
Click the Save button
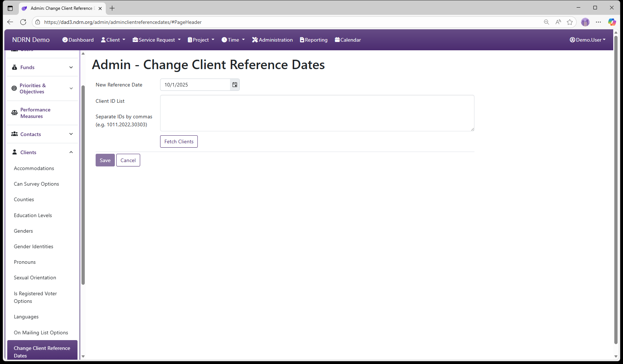click(105, 160)
